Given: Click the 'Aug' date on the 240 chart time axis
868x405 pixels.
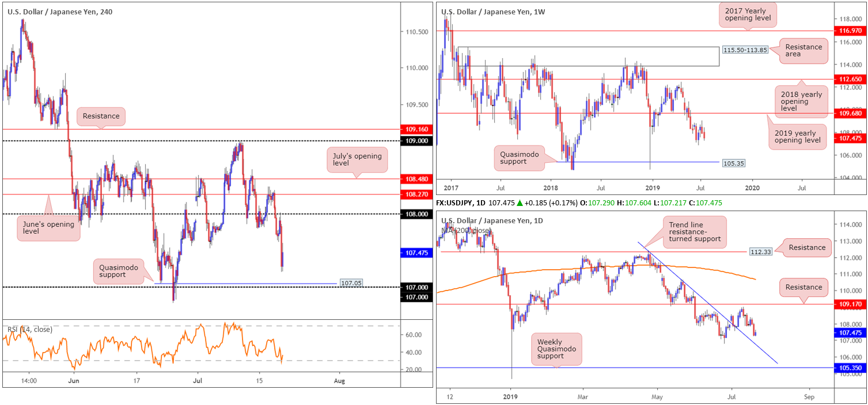Looking at the screenshot, I should tap(339, 380).
